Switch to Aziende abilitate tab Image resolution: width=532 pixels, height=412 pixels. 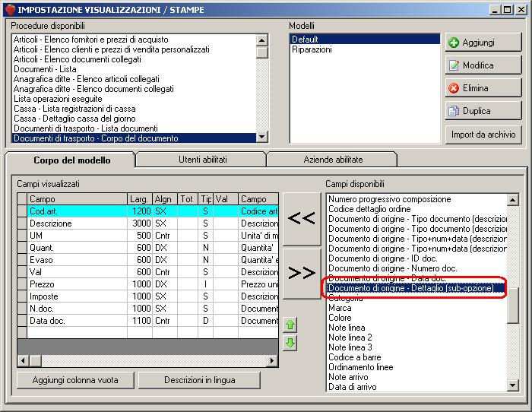pyautogui.click(x=333, y=160)
